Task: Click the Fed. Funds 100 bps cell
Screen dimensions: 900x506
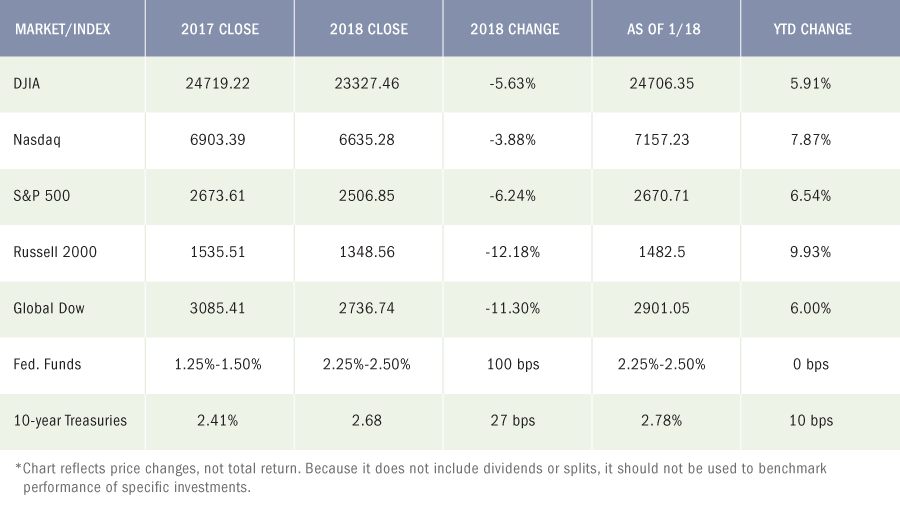Action: 513,365
